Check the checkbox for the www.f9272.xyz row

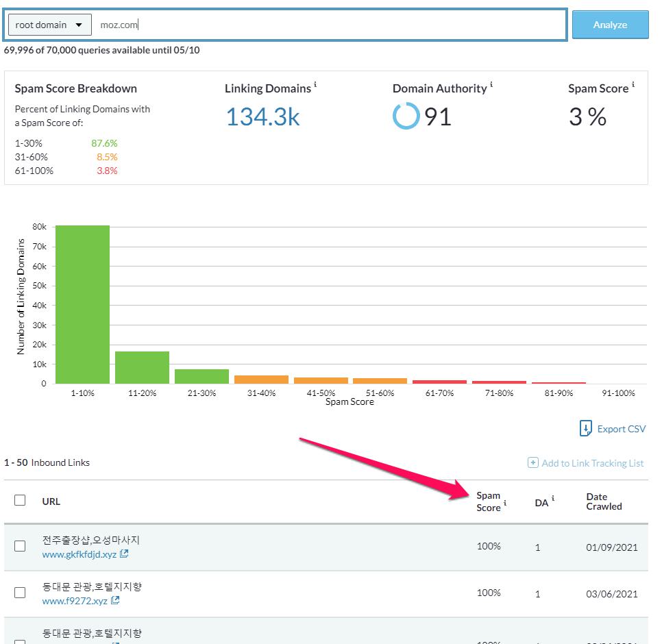coord(19,594)
